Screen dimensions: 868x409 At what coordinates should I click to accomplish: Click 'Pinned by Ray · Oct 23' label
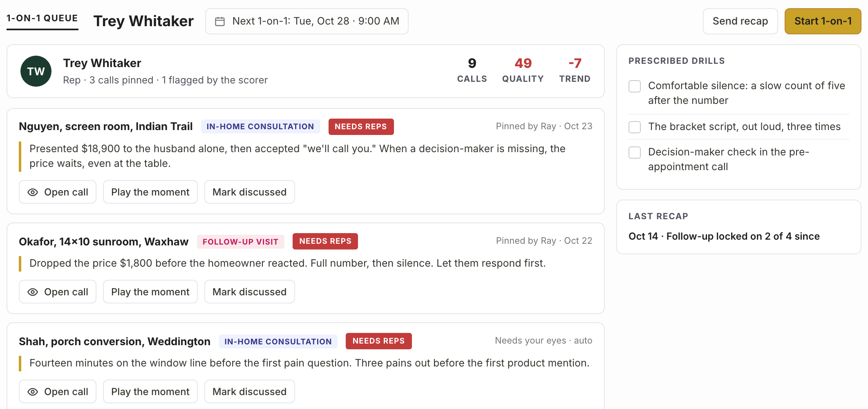tap(544, 126)
